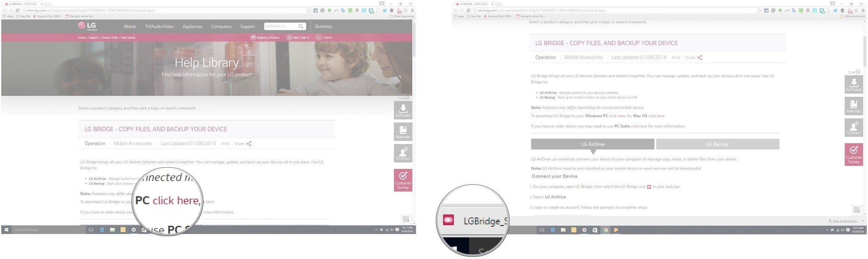868x259 pixels.
Task: Click the Help Library breadcrumb link
Action: click(x=128, y=38)
